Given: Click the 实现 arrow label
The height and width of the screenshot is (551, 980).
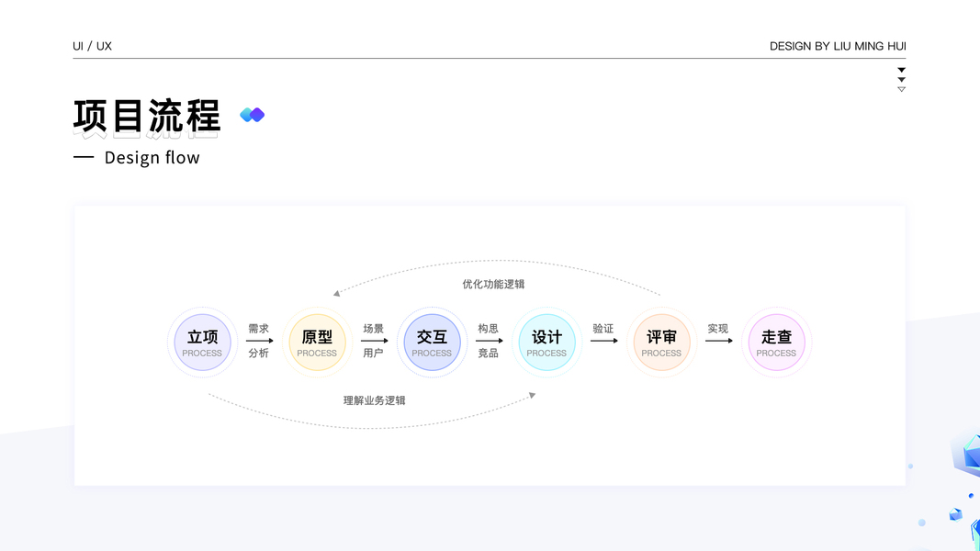Looking at the screenshot, I should coord(717,329).
